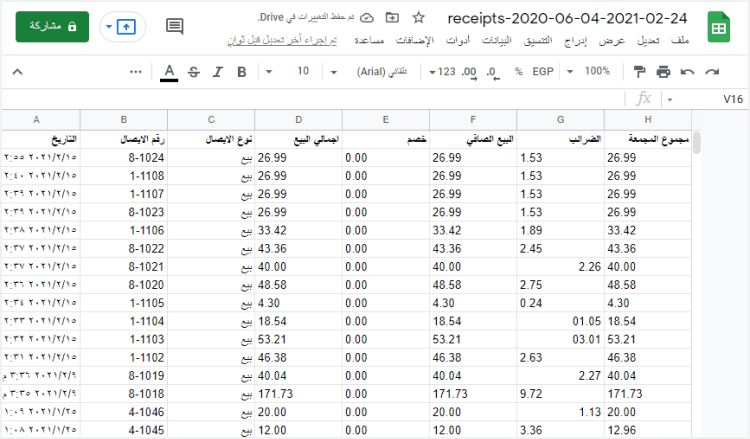Screen dimensions: 750x439
Task: Select receipt number cell 4-1046
Action: (x=124, y=412)
